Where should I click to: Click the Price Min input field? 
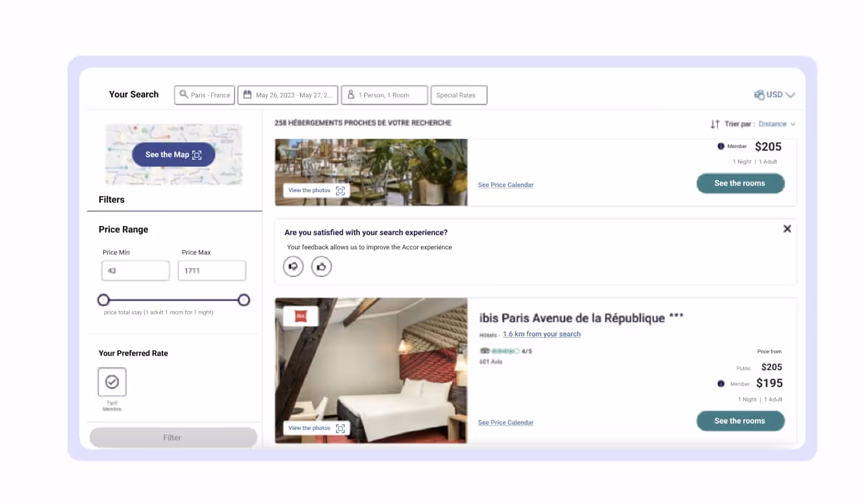click(135, 270)
